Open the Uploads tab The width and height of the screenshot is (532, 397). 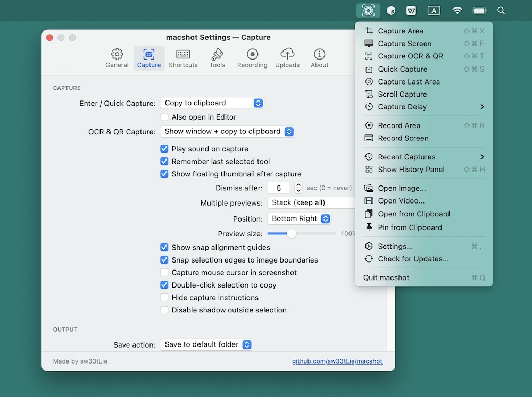click(287, 58)
